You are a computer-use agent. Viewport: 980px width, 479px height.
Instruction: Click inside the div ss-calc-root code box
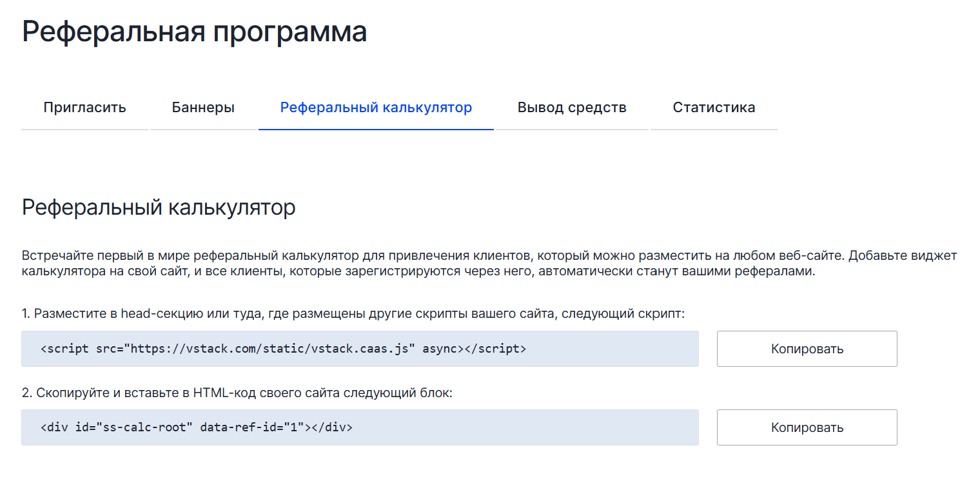pyautogui.click(x=516, y=427)
